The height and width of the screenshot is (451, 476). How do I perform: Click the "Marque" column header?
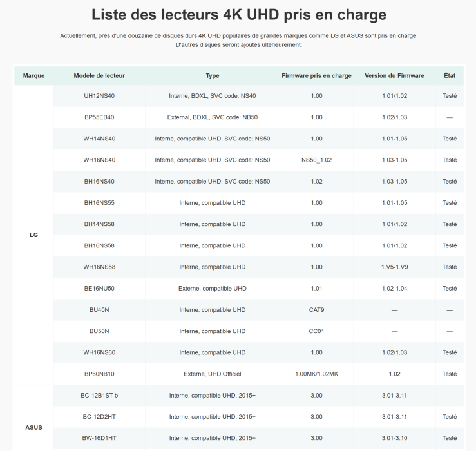click(33, 75)
